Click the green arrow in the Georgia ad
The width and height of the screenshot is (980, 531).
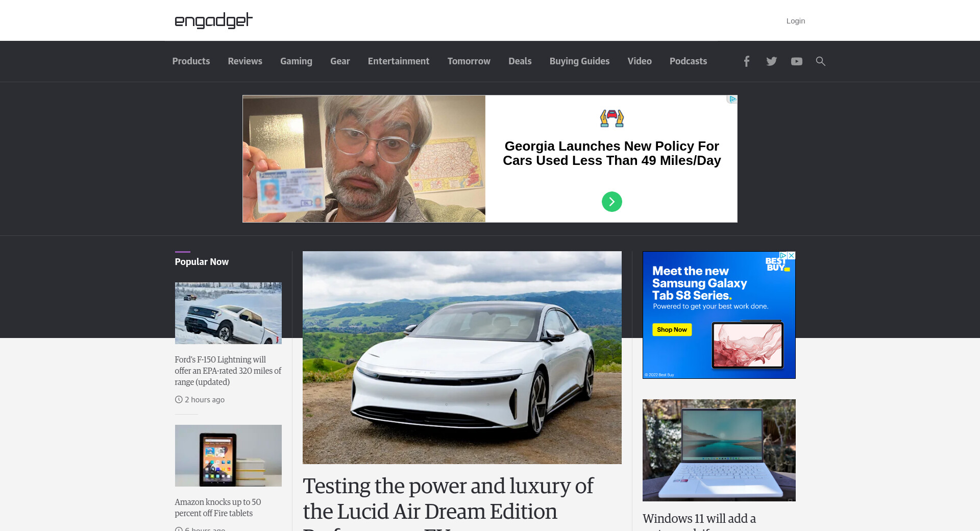[x=611, y=202]
